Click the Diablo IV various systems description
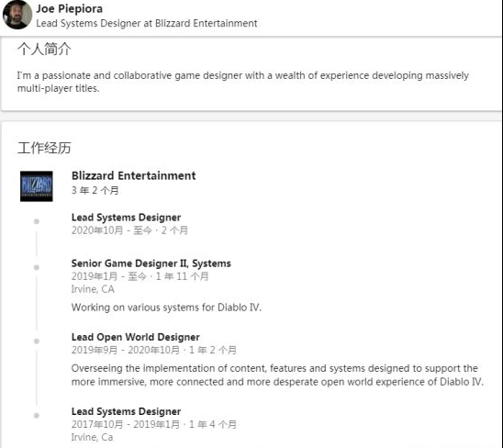503x448 pixels. click(166, 308)
